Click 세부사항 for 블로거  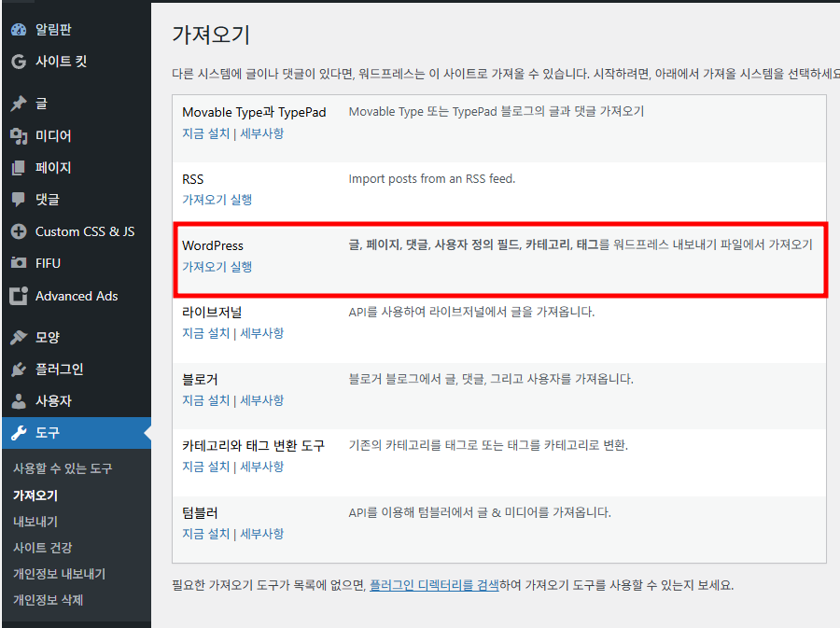click(262, 400)
